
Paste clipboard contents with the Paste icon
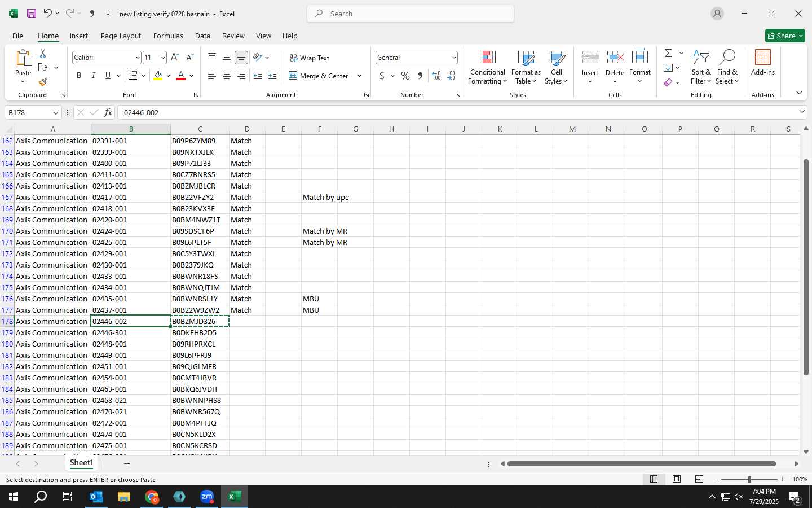point(23,58)
